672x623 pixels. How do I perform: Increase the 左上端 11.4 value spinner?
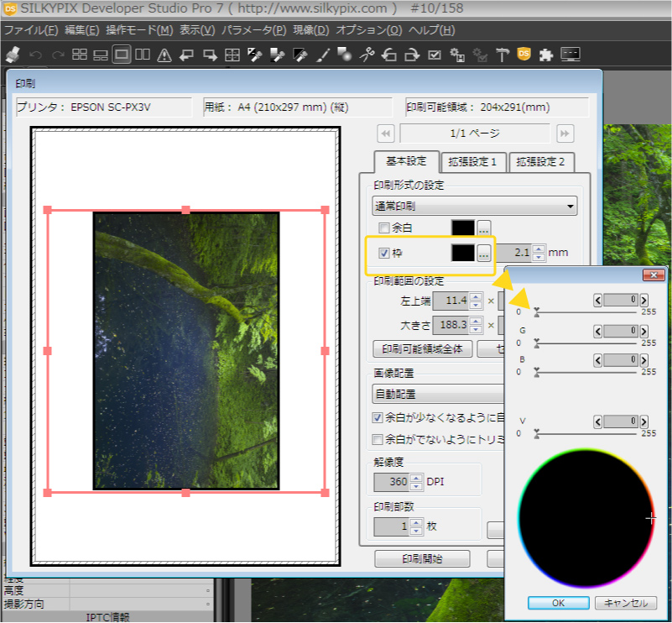pyautogui.click(x=476, y=296)
